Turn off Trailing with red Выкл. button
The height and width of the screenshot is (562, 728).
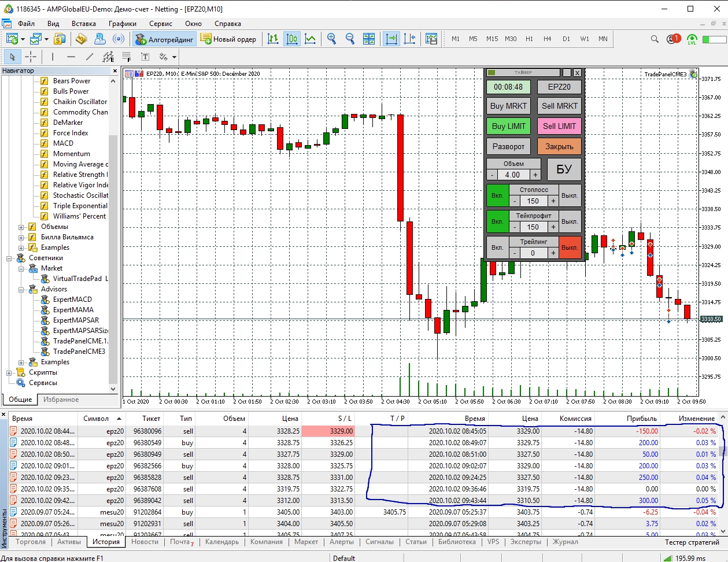[x=570, y=247]
